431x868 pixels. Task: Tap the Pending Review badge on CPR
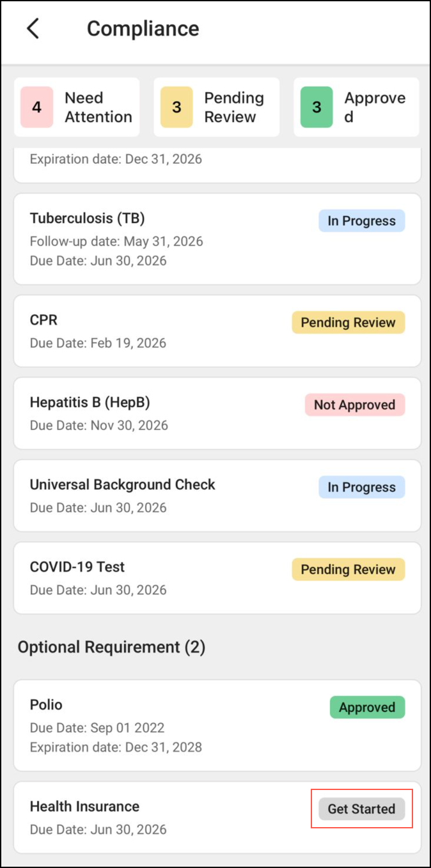point(348,322)
